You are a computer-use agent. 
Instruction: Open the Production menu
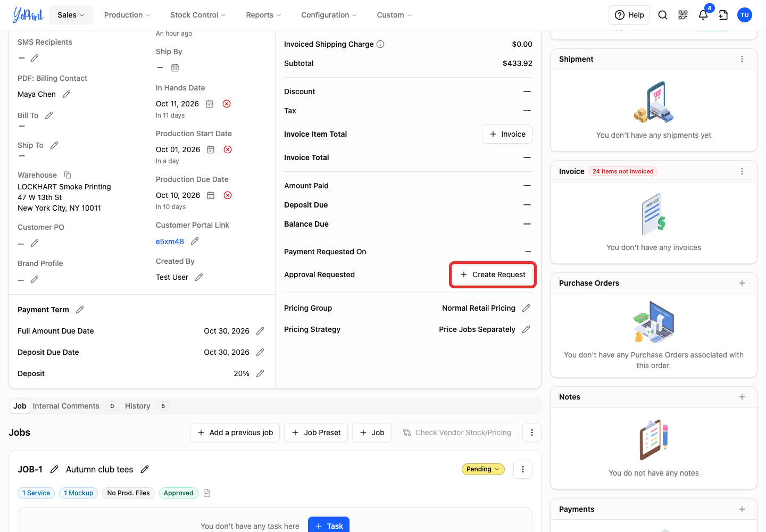[x=127, y=15]
